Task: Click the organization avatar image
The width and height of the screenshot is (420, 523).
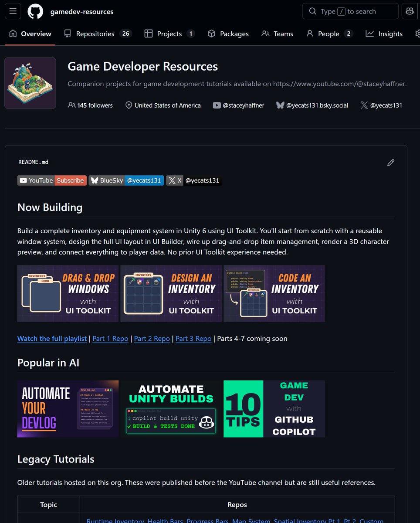Action: 30,83
